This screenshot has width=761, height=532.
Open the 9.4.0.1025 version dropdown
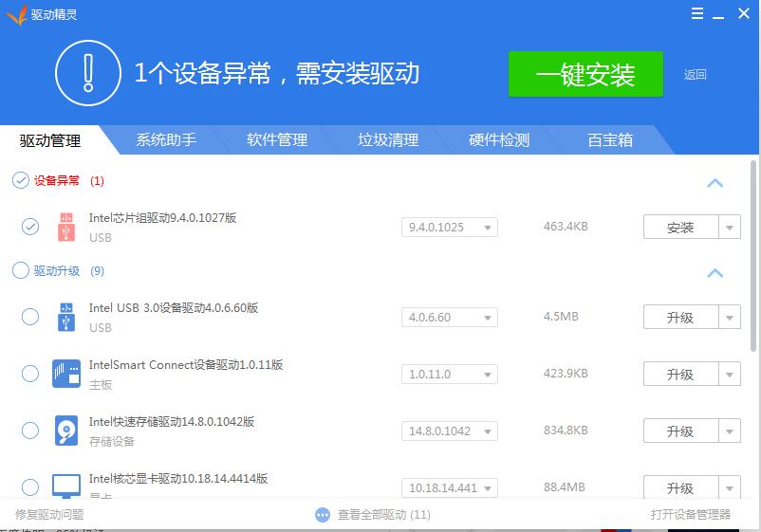450,228
